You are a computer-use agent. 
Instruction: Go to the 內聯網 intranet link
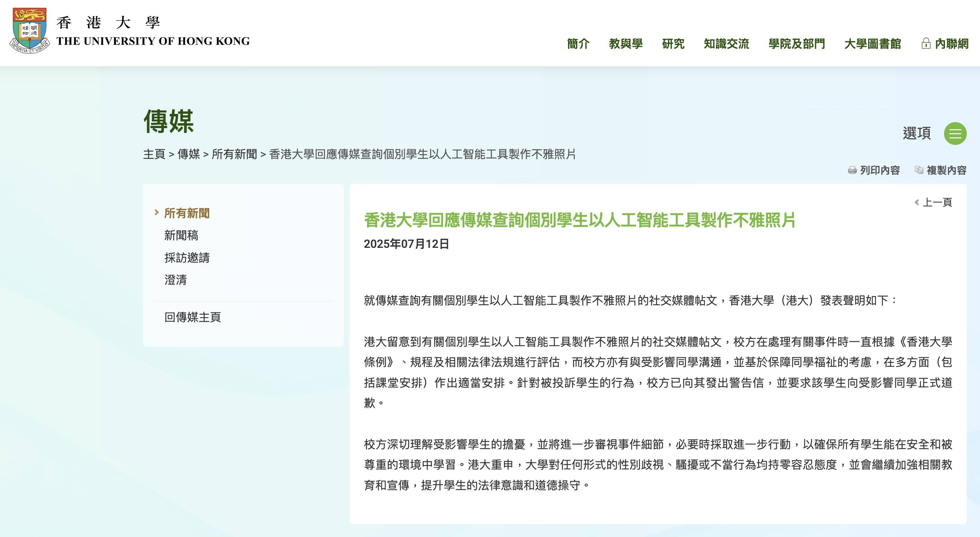(x=951, y=44)
